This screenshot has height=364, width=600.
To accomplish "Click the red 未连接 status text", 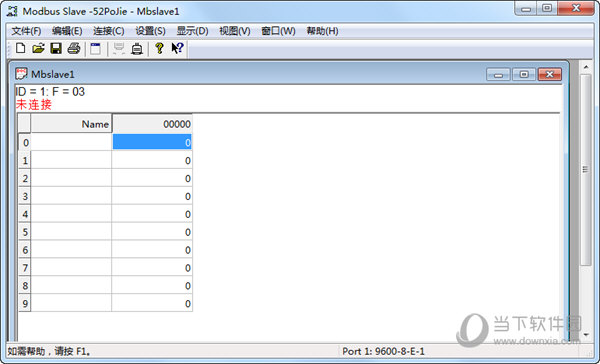I will pyautogui.click(x=34, y=104).
